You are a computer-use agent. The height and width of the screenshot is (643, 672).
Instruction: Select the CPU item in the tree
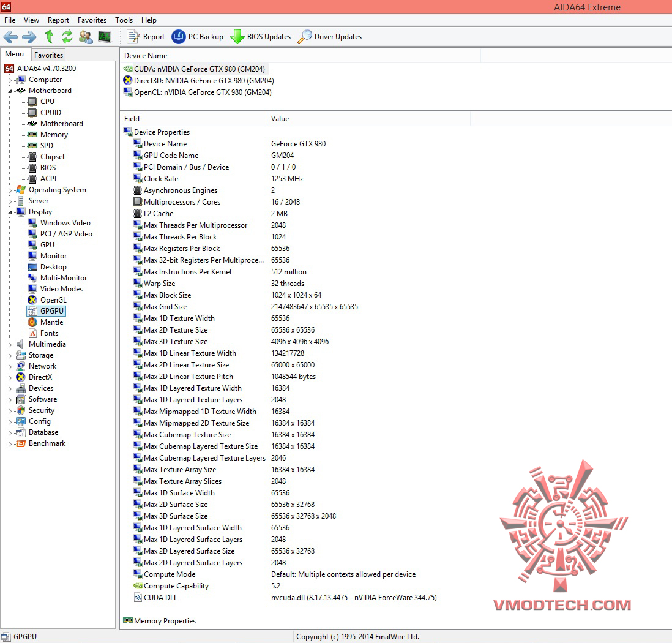click(x=47, y=102)
